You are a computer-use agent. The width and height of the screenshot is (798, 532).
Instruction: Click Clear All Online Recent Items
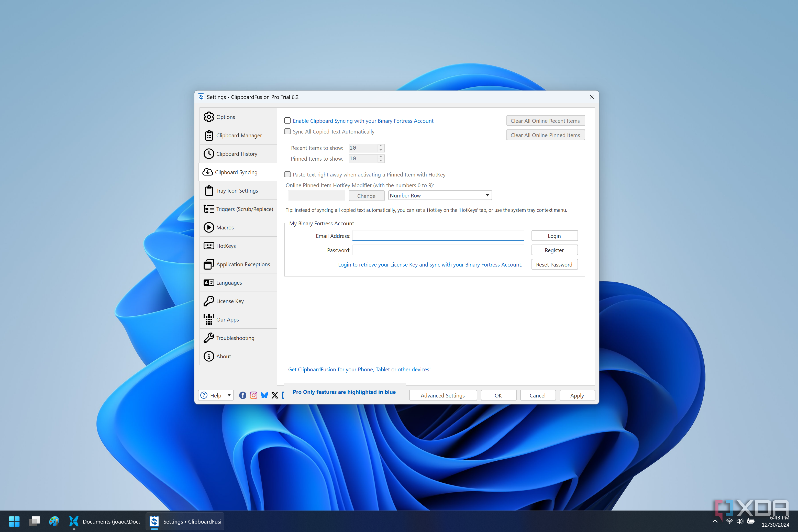(546, 121)
